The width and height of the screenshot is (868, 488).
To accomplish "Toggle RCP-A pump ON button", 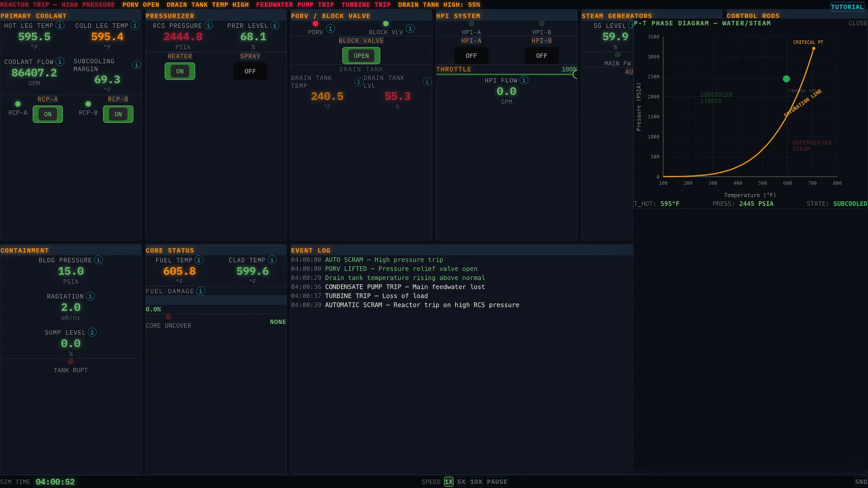I will (48, 114).
